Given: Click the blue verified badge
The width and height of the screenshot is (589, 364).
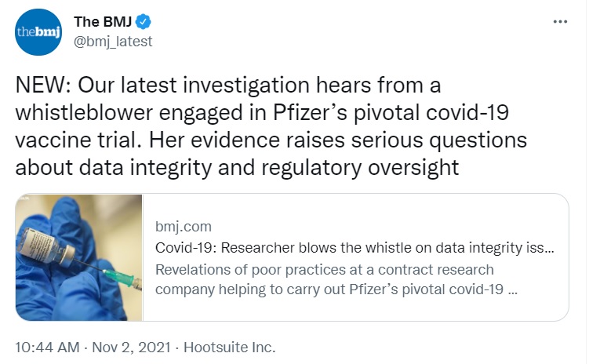Looking at the screenshot, I should click(143, 22).
